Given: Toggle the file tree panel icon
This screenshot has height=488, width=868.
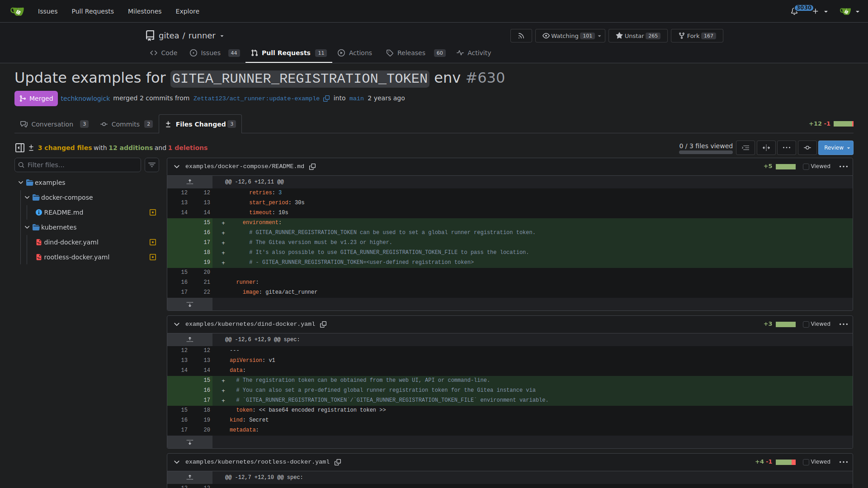Looking at the screenshot, I should (x=20, y=148).
